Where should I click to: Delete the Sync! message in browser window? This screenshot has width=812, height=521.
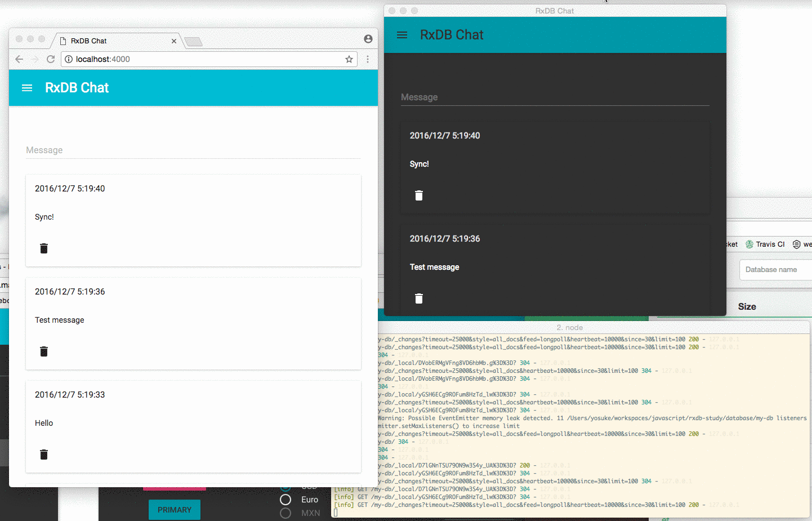click(x=44, y=248)
